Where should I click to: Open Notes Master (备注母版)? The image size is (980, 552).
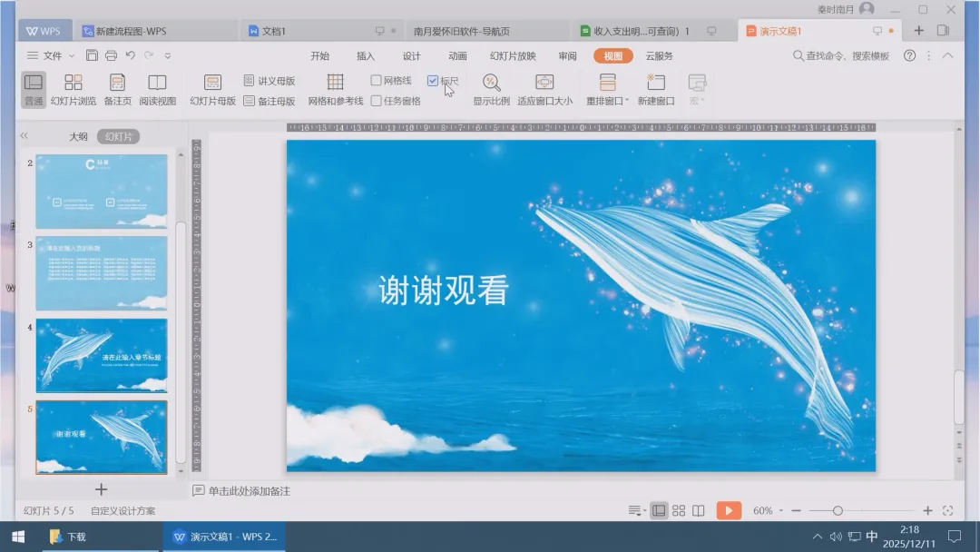(x=269, y=101)
